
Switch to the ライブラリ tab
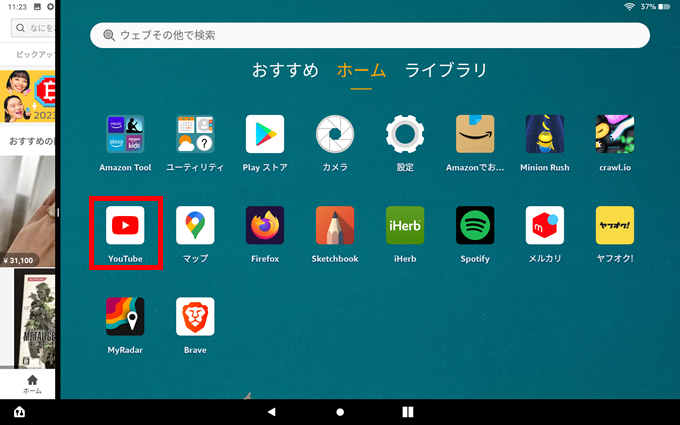(446, 70)
